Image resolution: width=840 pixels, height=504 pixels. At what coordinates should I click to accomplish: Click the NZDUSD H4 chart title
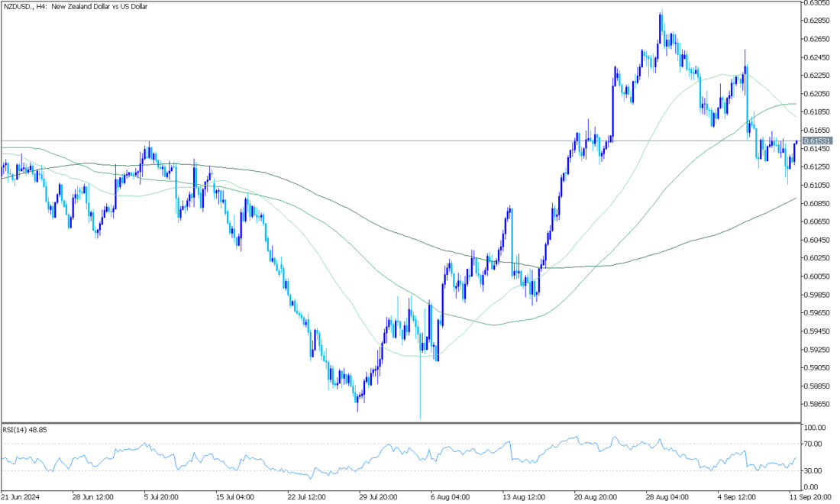(x=76, y=7)
